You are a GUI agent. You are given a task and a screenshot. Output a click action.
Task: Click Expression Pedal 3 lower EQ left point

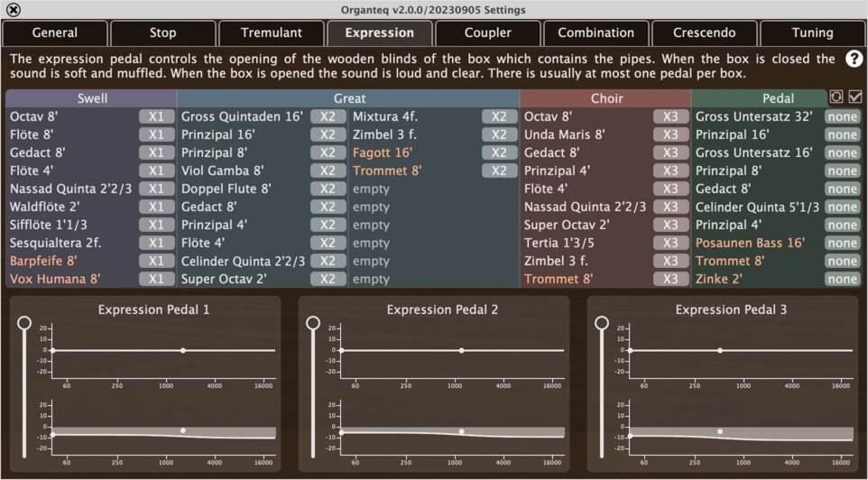[630, 436]
